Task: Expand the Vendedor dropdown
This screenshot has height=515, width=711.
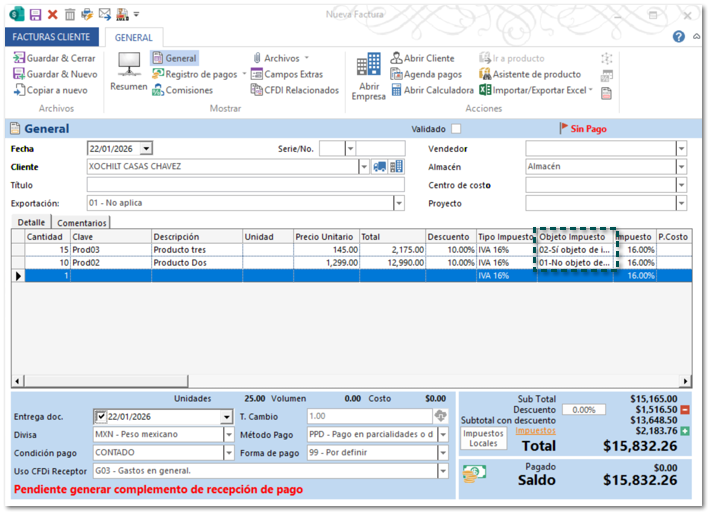Action: [681, 148]
